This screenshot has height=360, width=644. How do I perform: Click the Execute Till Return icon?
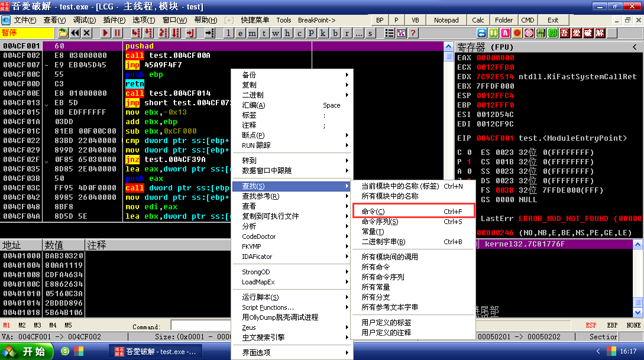[190, 33]
